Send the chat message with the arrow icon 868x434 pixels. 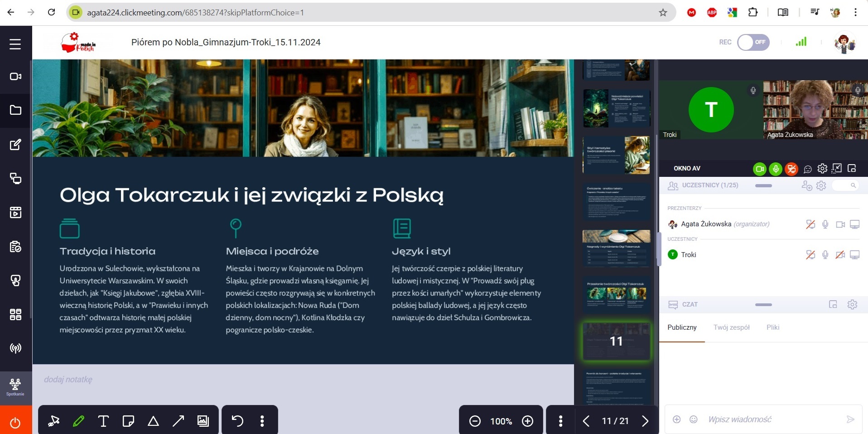coord(850,419)
